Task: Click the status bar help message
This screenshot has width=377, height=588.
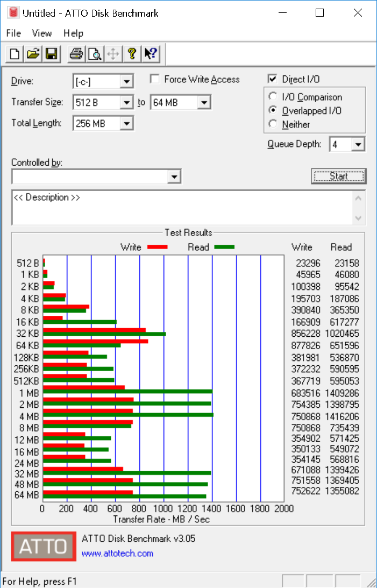Action: (x=39, y=582)
